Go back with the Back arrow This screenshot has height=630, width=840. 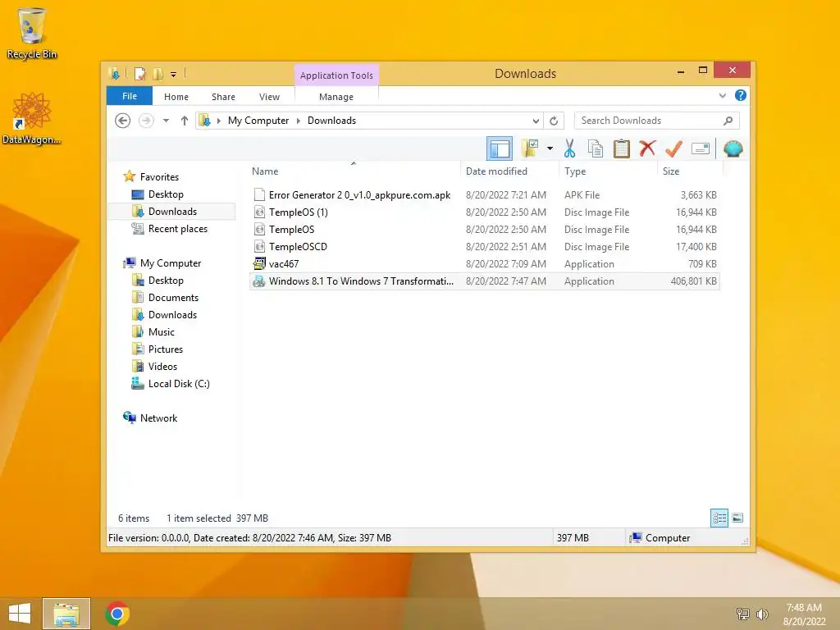click(x=123, y=121)
